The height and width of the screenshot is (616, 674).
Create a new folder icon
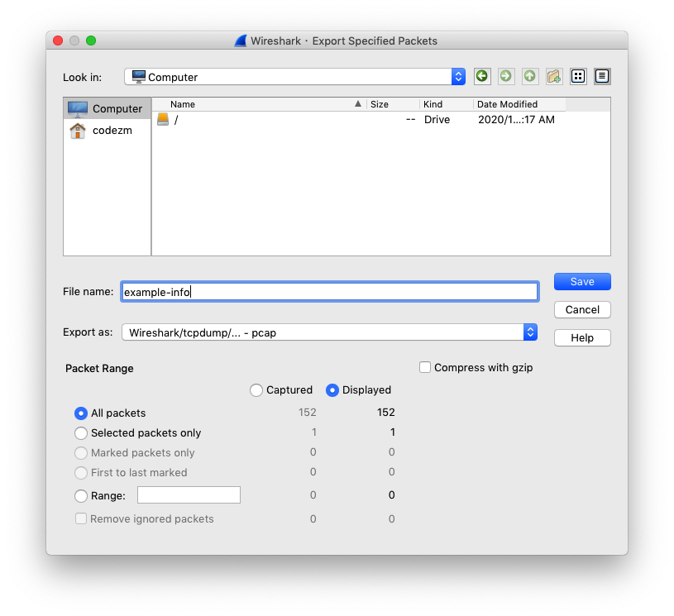point(554,76)
